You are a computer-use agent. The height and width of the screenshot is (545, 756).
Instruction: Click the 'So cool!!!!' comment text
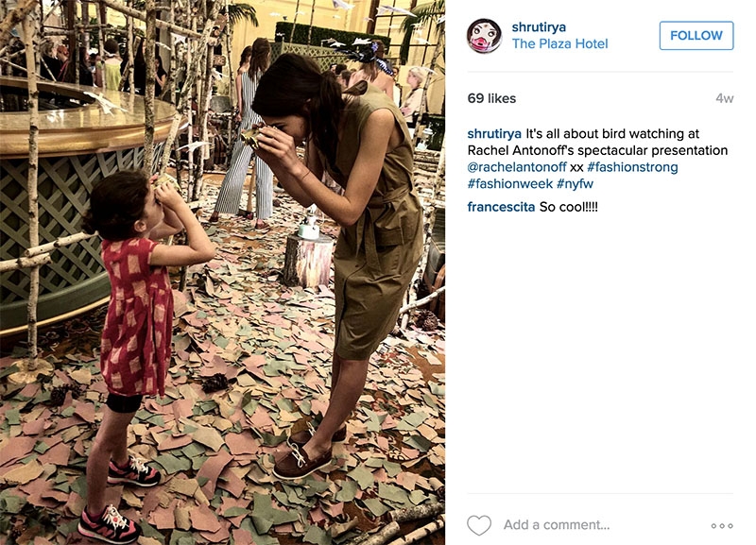(x=569, y=207)
